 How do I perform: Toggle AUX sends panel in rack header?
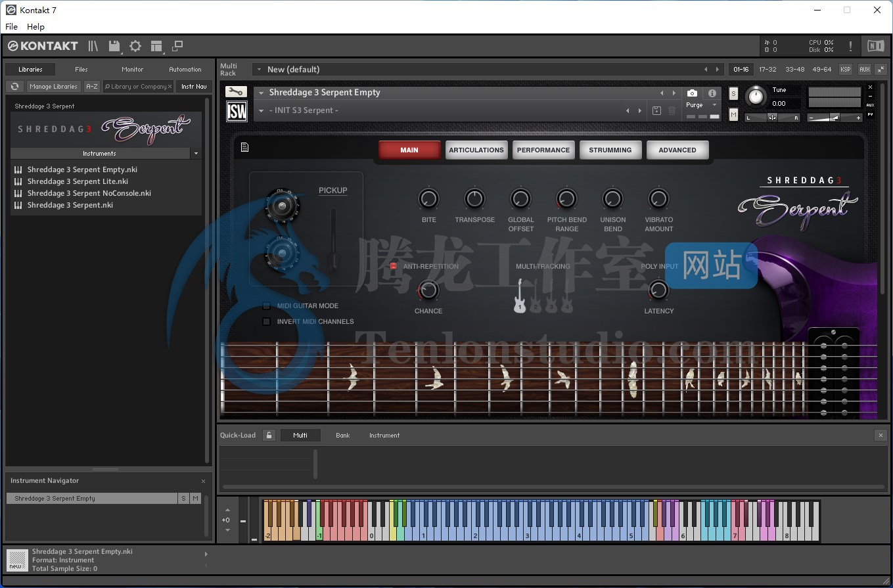[865, 69]
